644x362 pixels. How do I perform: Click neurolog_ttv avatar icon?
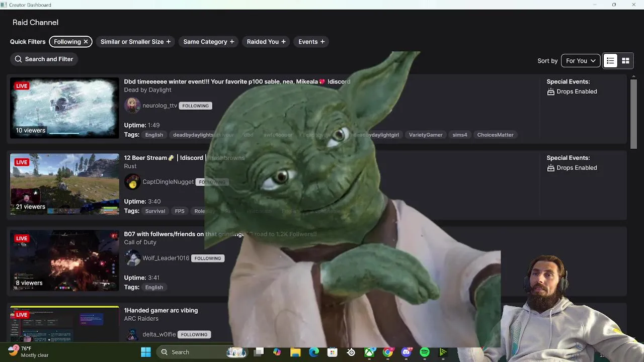point(132,106)
